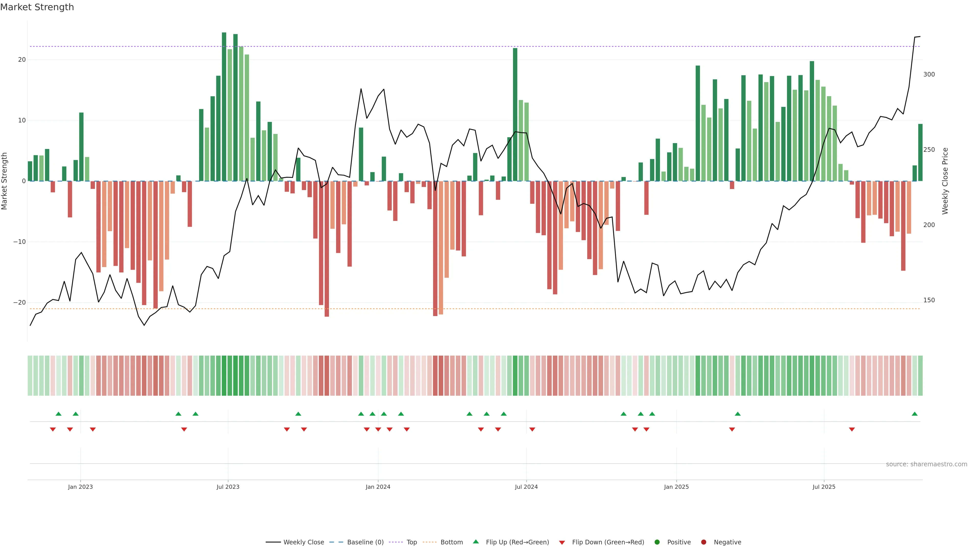Click the Jan 2024 x-axis label
The height and width of the screenshot is (551, 980).
tap(378, 487)
